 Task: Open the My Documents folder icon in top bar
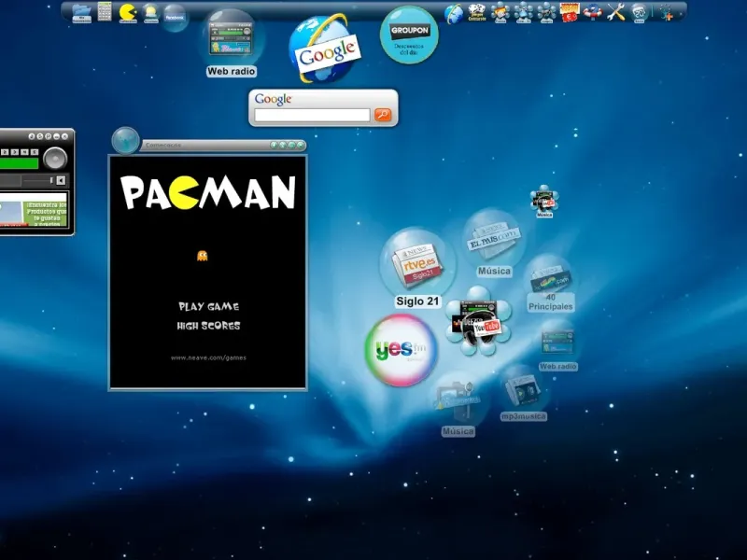coord(81,13)
